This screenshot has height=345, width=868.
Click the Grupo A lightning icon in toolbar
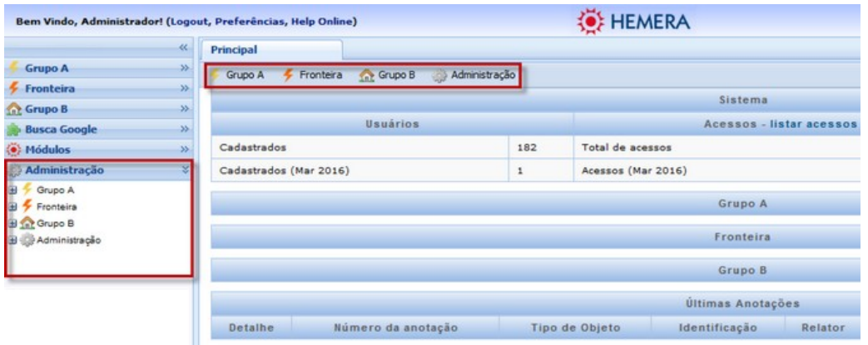214,75
